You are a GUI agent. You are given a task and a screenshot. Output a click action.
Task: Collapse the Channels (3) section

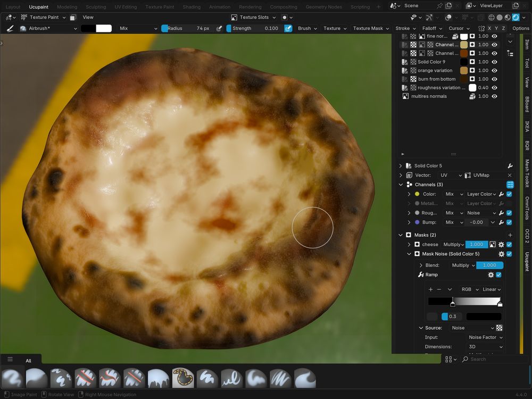[x=401, y=185]
